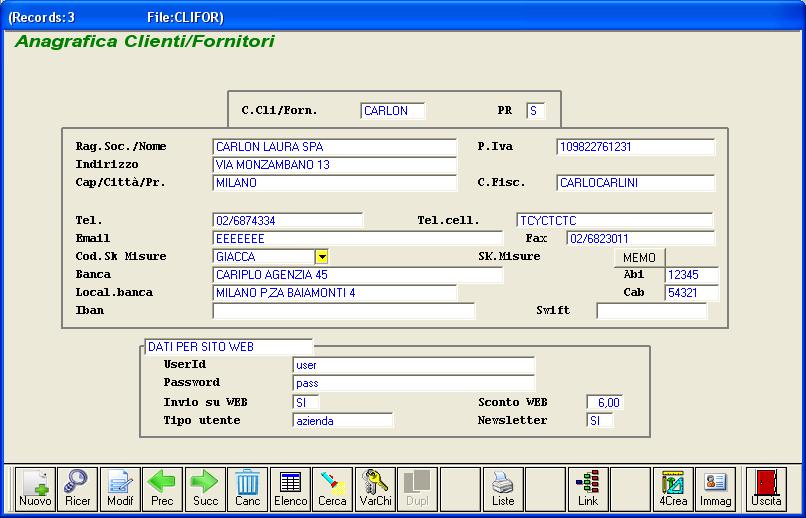
Task: Go to next record with Succ
Action: pos(205,488)
